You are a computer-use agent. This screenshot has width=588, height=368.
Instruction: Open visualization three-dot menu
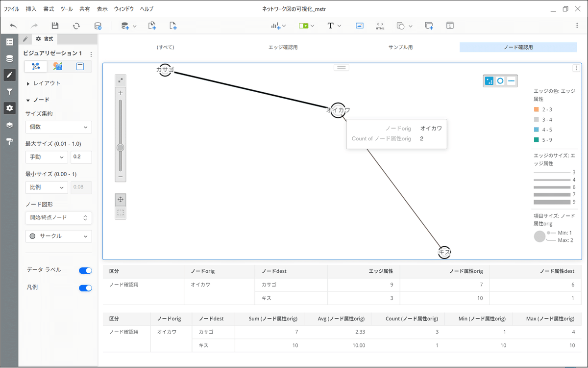tap(576, 68)
